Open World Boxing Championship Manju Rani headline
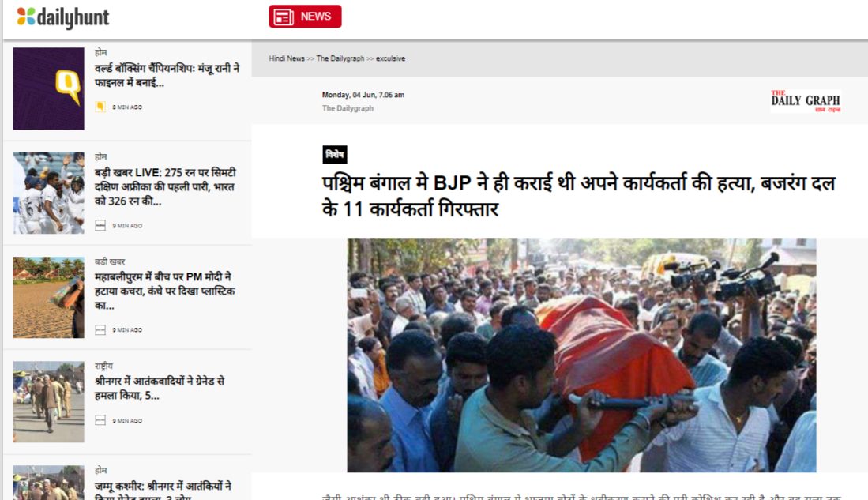This screenshot has height=500, width=868. [167, 75]
